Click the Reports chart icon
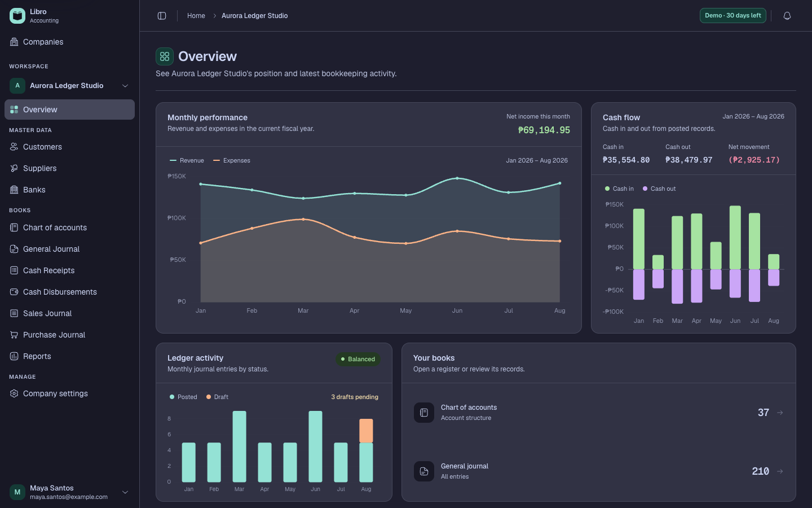This screenshot has height=508, width=812. 14,356
